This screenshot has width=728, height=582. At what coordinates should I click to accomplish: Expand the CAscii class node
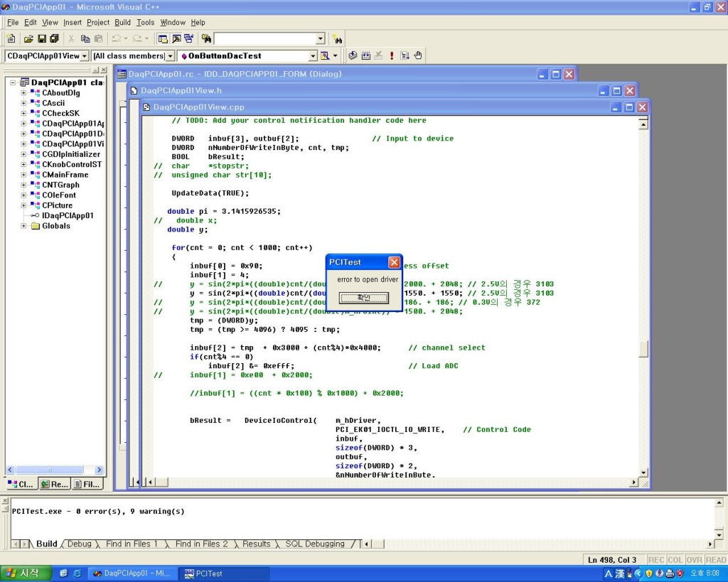click(23, 103)
